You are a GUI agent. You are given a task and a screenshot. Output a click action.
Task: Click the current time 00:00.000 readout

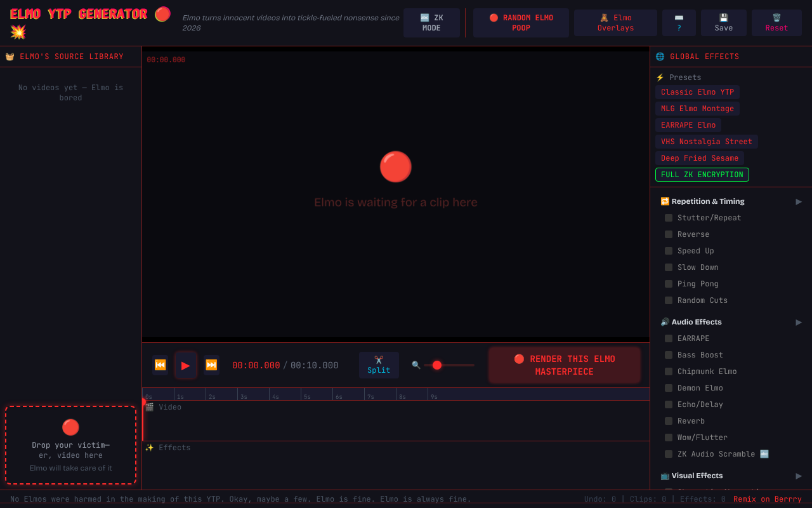tap(256, 365)
